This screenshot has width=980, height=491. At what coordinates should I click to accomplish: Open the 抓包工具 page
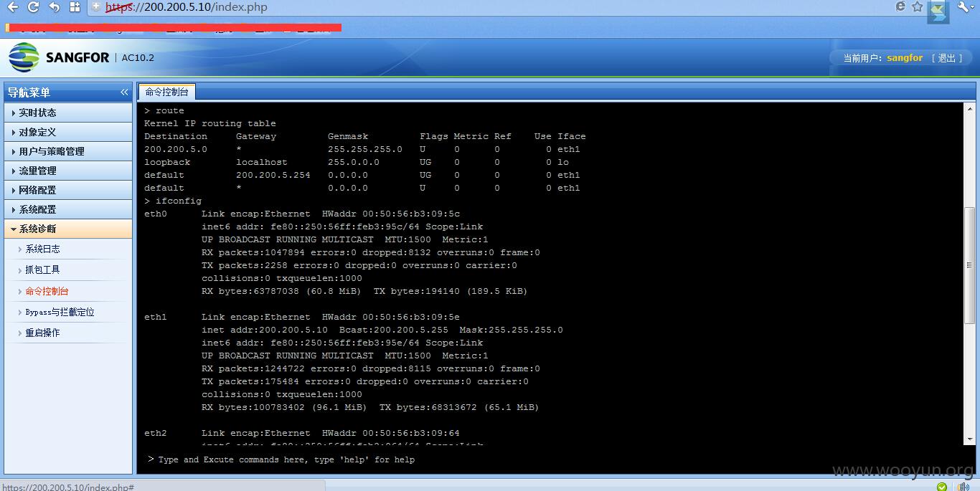click(x=42, y=270)
